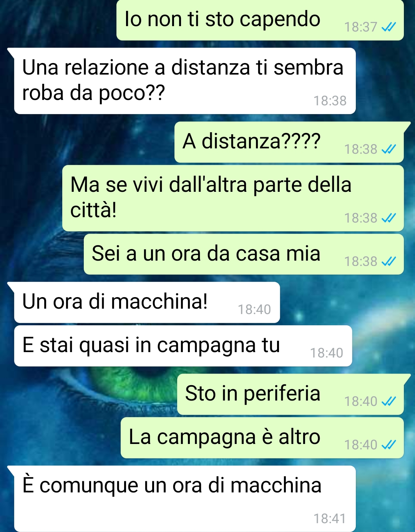Select the 'La campagna è altro' bubble
Screen dimensions: 415x532
pyautogui.click(x=262, y=438)
